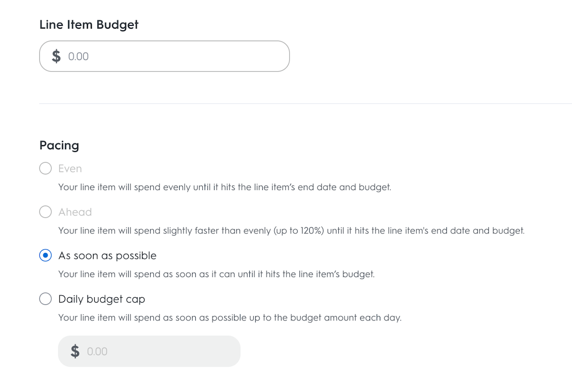Click the Daily budget cap description text
This screenshot has height=392, width=572.
pyautogui.click(x=230, y=318)
